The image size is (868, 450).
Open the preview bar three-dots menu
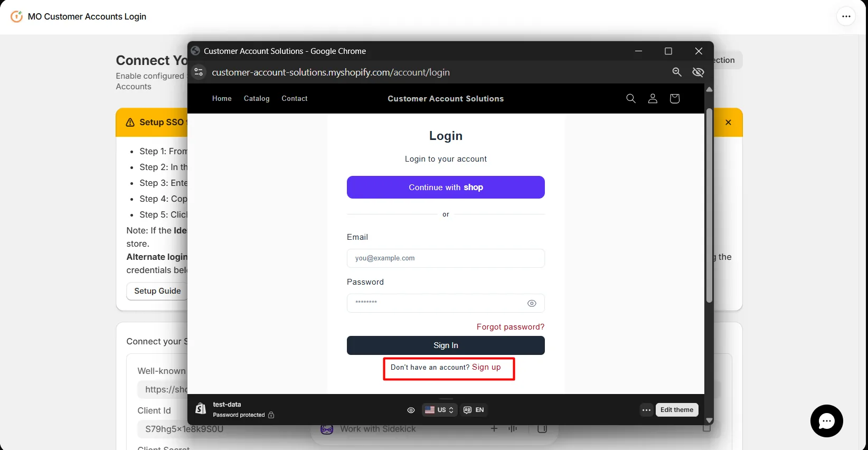pos(646,410)
